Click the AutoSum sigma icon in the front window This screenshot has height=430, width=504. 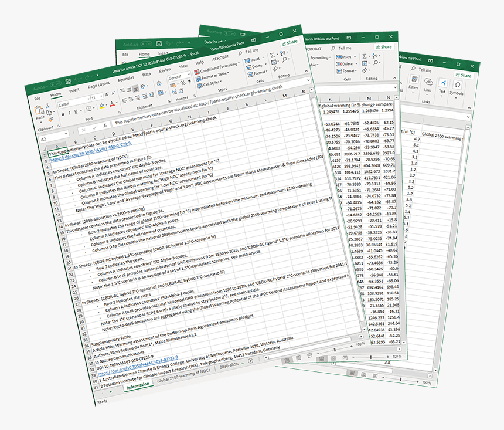(273, 55)
